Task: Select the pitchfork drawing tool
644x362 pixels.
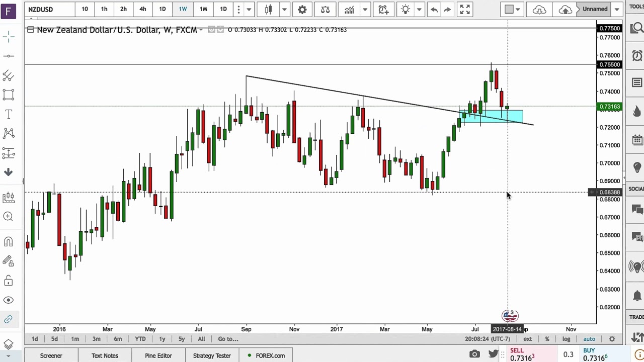Action: pyautogui.click(x=9, y=75)
